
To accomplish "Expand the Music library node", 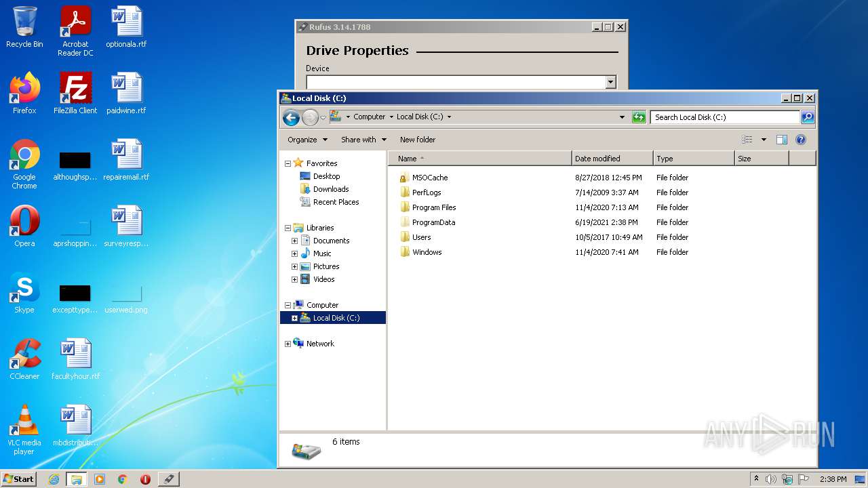I will click(x=294, y=253).
